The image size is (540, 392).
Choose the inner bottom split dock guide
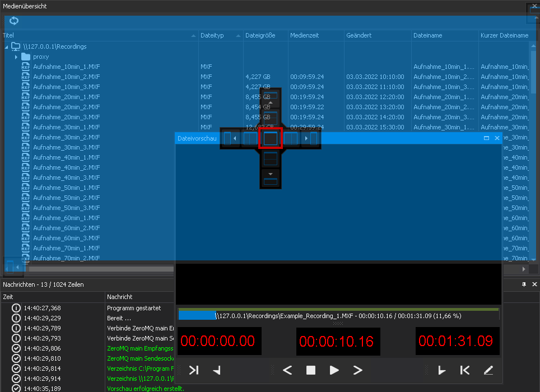tap(271, 158)
